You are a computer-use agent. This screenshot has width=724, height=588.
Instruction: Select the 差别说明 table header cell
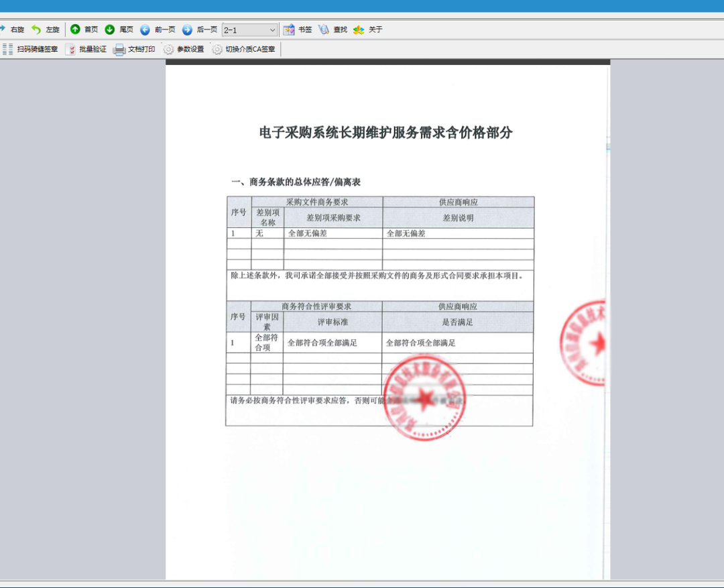(458, 218)
